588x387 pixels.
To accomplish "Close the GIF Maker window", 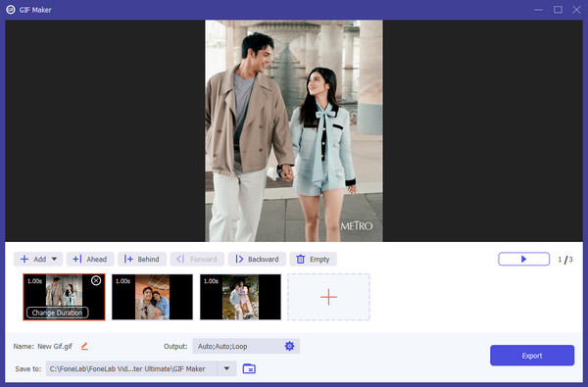I will (576, 10).
